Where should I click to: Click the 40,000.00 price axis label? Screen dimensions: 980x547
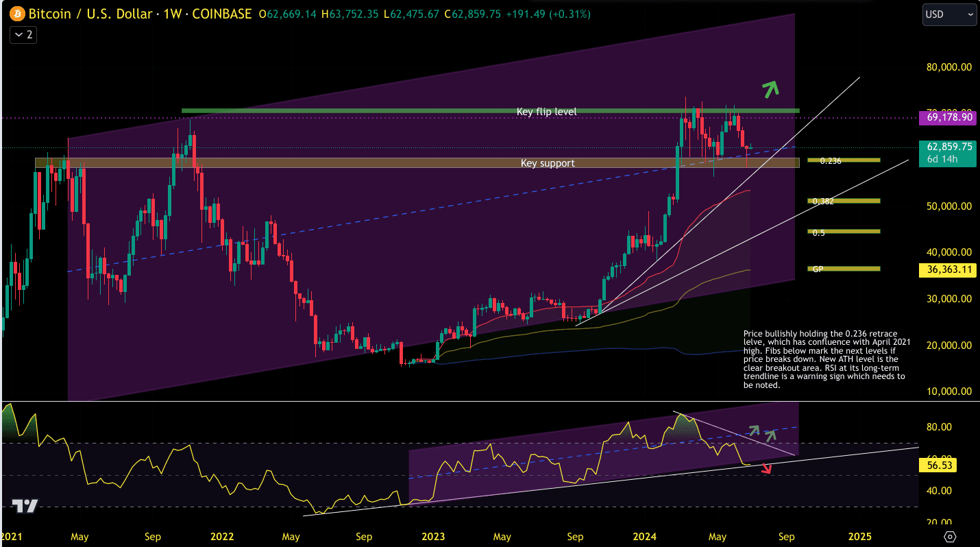[x=949, y=252]
